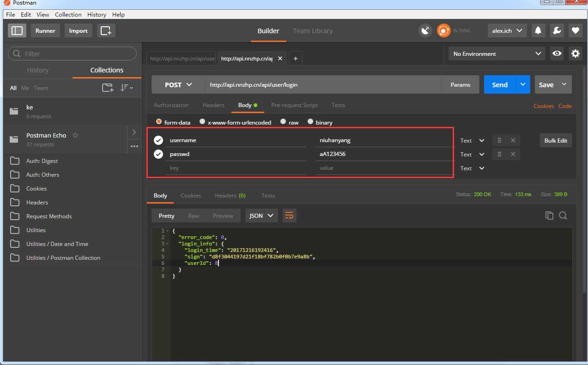Open environment quick look eye icon
Viewport: 588px width, 365px height.
click(557, 54)
